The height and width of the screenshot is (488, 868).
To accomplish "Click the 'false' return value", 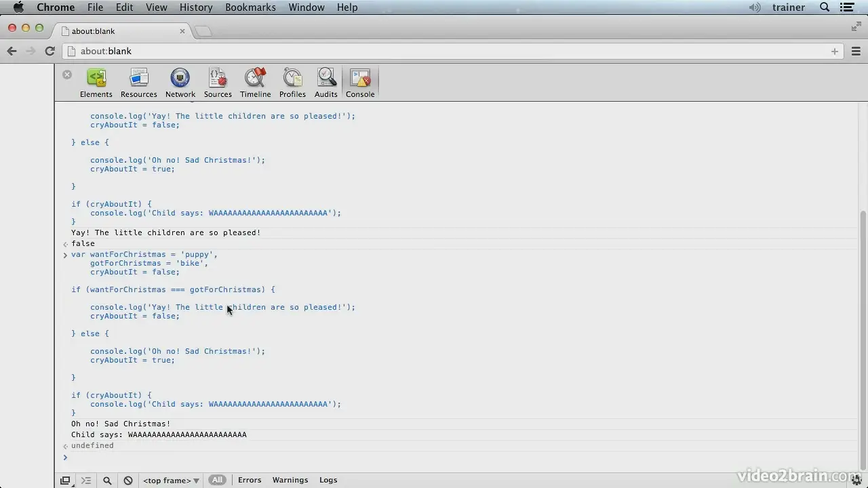I will [x=83, y=243].
